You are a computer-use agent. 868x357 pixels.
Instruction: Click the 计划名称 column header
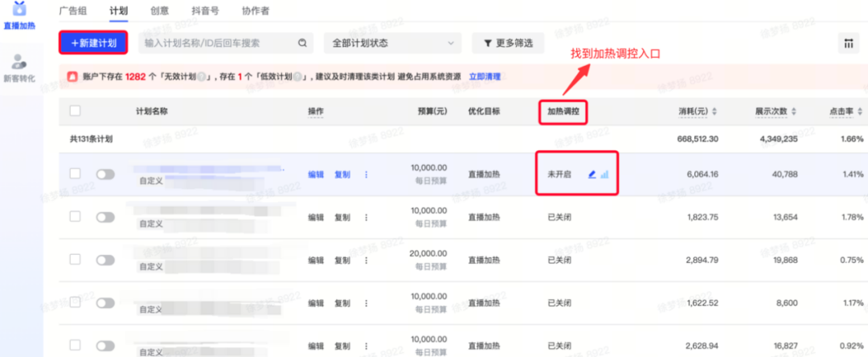coord(152,111)
